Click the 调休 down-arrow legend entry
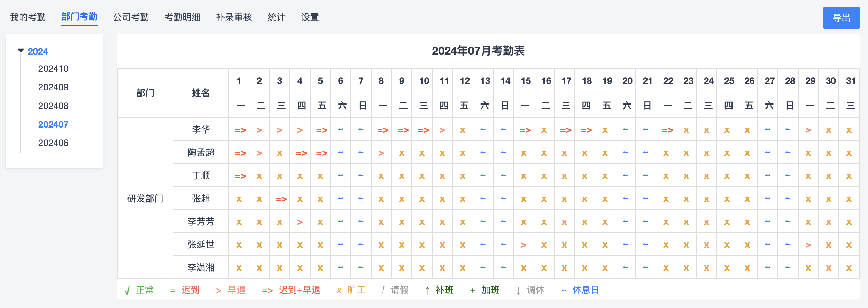This screenshot has width=868, height=308. tap(530, 290)
